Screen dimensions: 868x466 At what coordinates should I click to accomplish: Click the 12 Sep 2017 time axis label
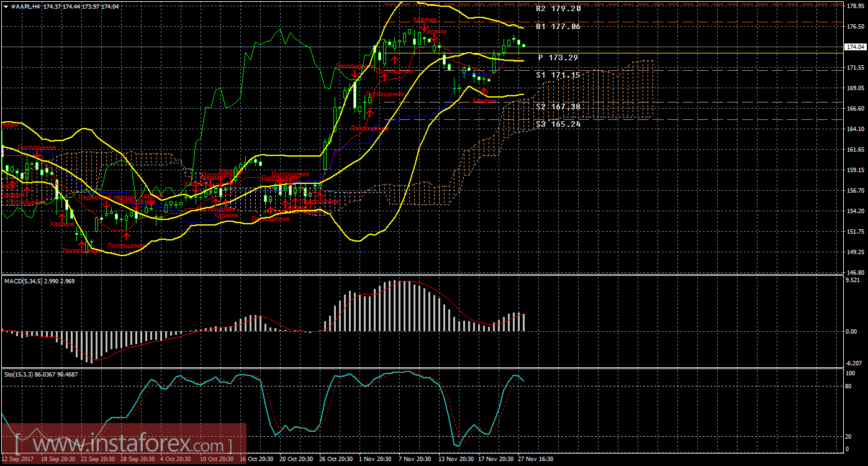point(17,459)
